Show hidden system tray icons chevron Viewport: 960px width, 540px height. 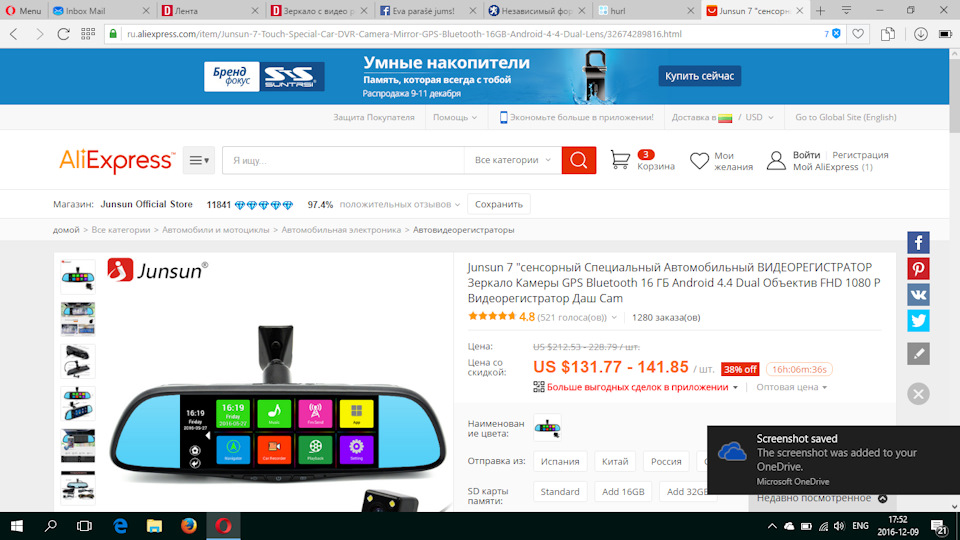pyautogui.click(x=772, y=526)
